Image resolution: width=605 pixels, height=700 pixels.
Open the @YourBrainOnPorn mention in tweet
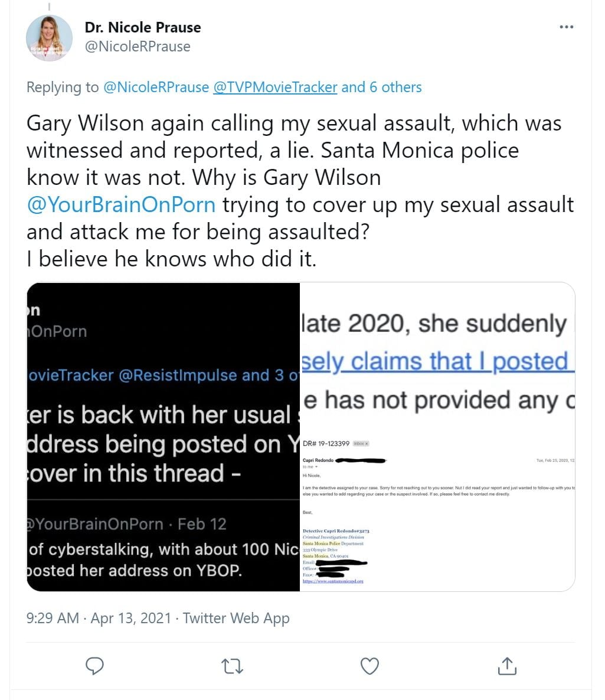[121, 204]
